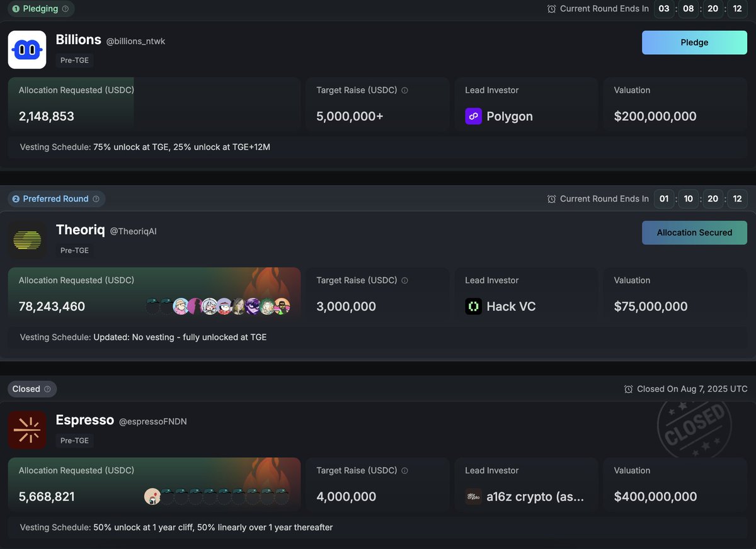The height and width of the screenshot is (549, 756).
Task: Open the Espresso starburst logo
Action: (x=27, y=430)
